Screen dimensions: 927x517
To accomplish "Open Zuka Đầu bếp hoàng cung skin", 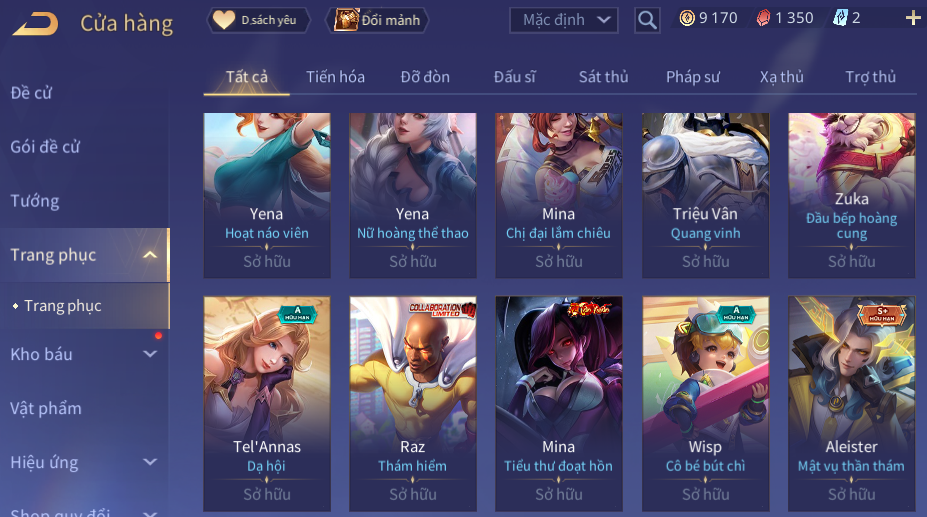I will [851, 195].
